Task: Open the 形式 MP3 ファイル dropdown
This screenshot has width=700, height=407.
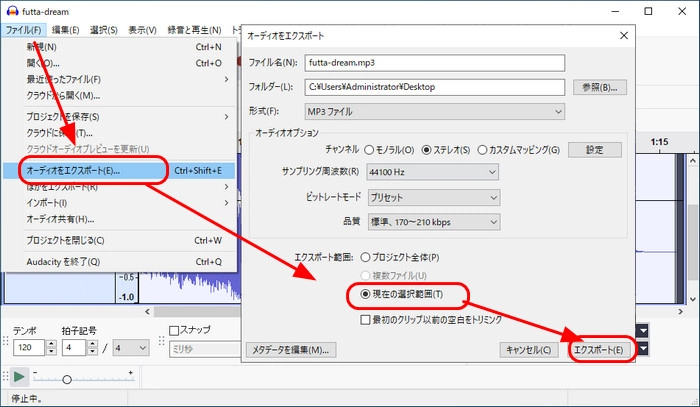Action: click(x=435, y=112)
